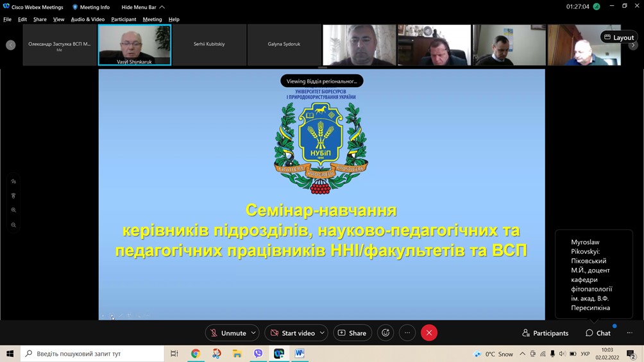Click the weather 0°C Snow widget
Viewport: 644px width, 362px height.
(493, 354)
